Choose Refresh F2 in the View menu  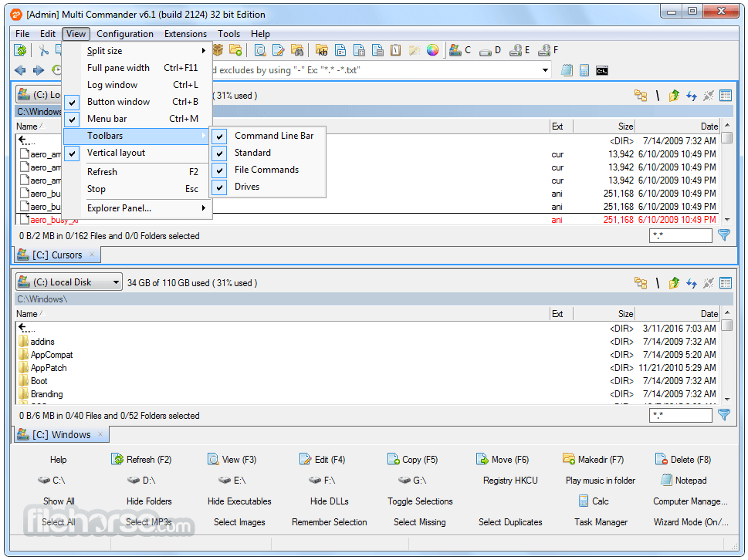pyautogui.click(x=137, y=172)
